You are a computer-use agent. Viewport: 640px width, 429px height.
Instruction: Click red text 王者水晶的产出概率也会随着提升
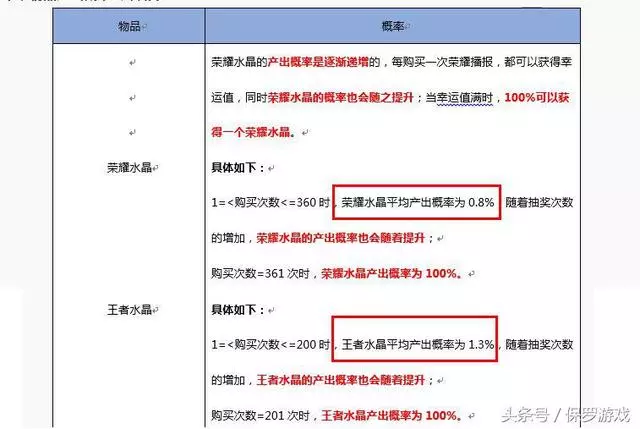[x=340, y=380]
